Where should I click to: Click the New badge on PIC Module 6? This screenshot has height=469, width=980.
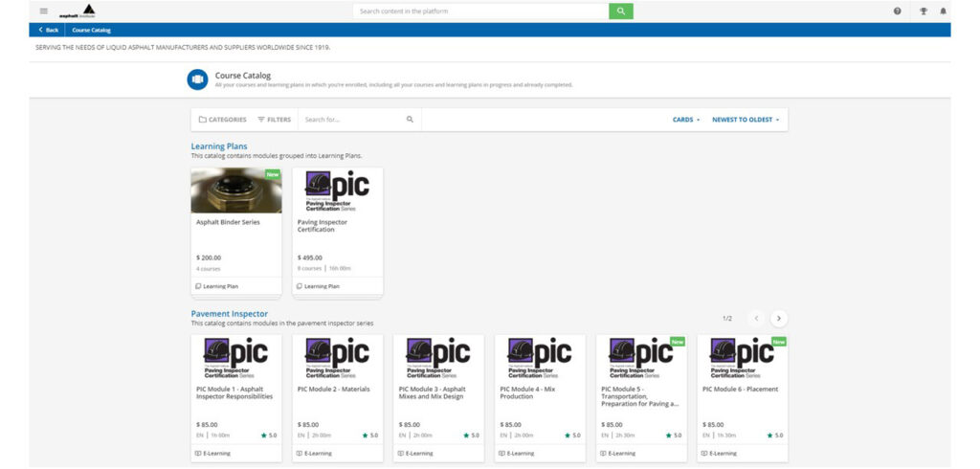point(779,342)
